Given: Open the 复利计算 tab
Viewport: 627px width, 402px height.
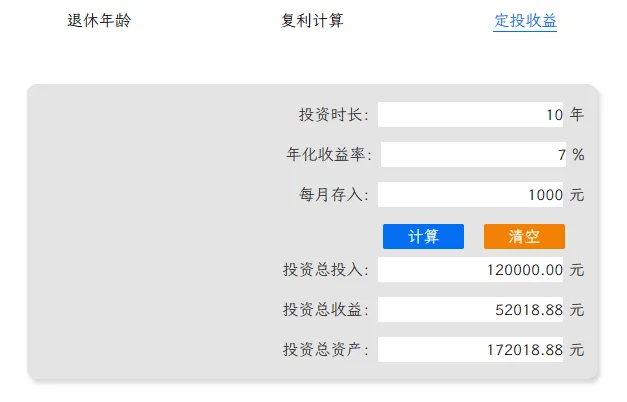Looking at the screenshot, I should pyautogui.click(x=312, y=21).
